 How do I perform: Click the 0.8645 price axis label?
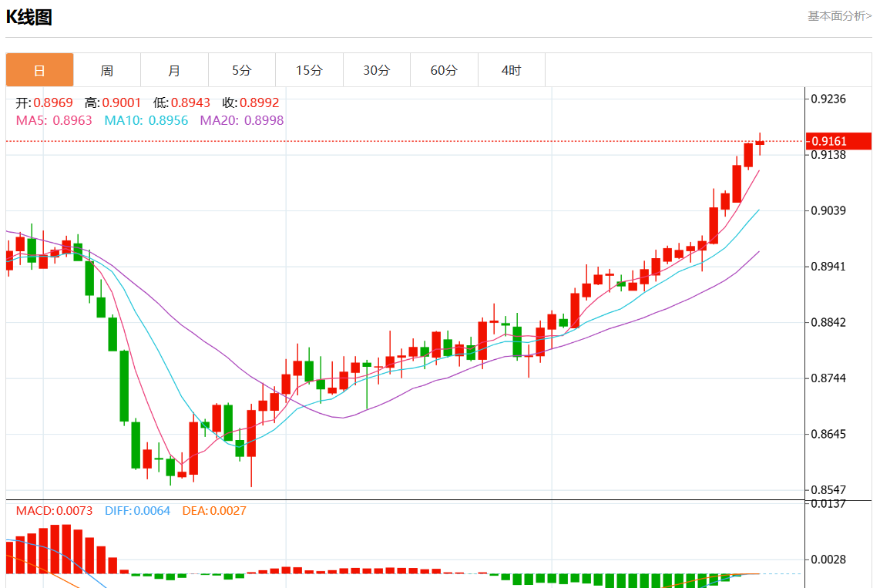[x=828, y=434]
